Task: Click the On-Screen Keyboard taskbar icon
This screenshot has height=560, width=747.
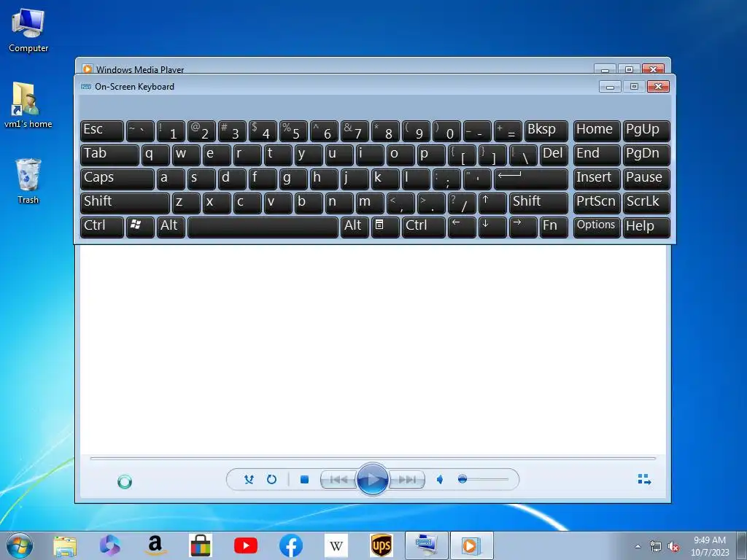Action: [426, 545]
